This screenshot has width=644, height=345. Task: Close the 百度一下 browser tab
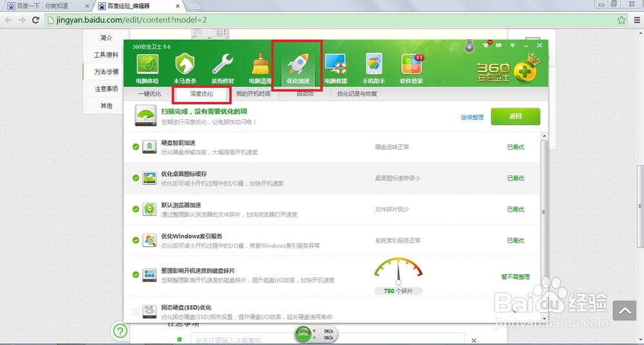[x=87, y=6]
